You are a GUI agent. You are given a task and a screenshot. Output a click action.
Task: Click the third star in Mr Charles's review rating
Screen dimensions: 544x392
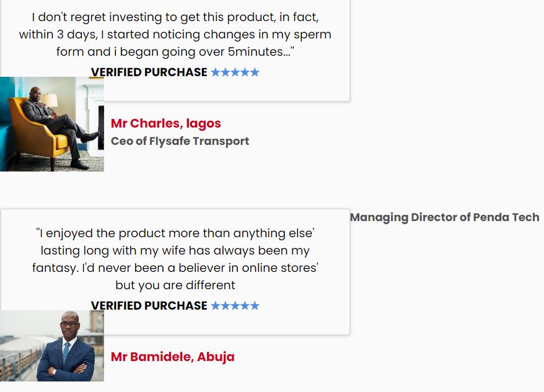(x=235, y=72)
